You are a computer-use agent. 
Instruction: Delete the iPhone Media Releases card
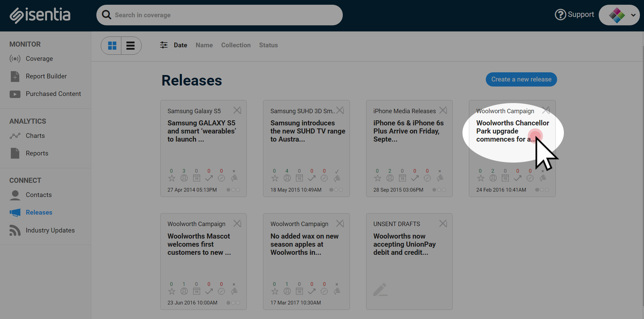pos(443,111)
